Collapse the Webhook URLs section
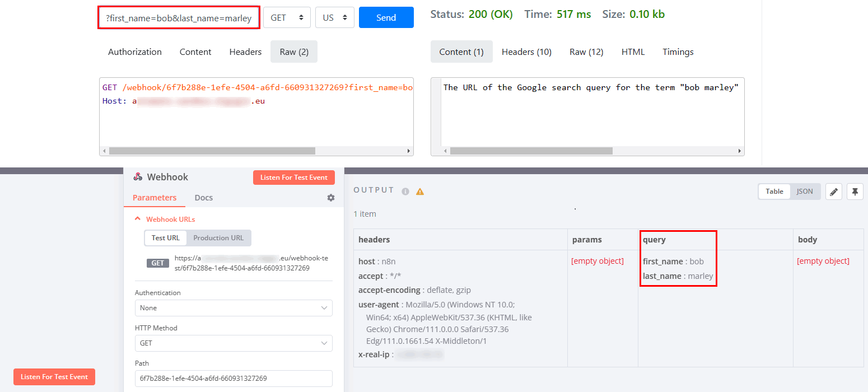 (138, 218)
